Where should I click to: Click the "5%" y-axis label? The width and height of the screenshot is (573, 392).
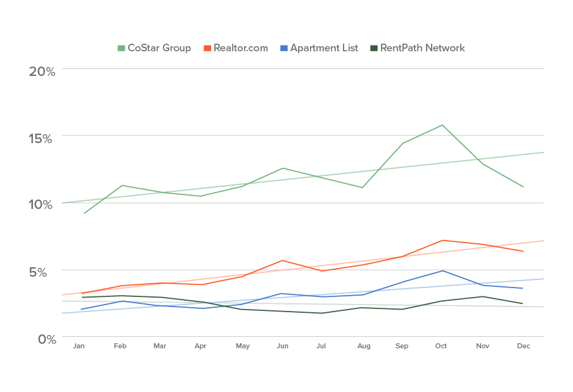[38, 272]
